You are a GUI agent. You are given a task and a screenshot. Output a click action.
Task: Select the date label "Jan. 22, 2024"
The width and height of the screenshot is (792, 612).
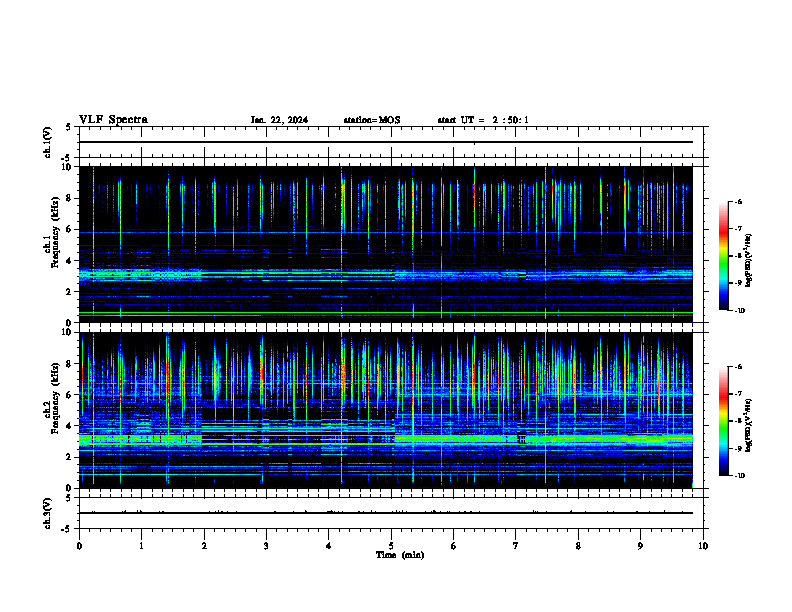(x=279, y=120)
